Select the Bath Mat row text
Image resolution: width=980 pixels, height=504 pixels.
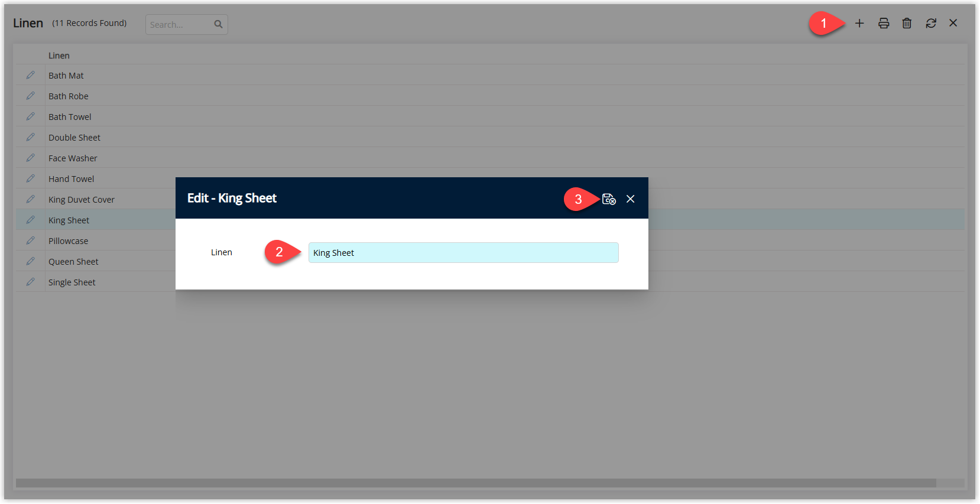66,76
